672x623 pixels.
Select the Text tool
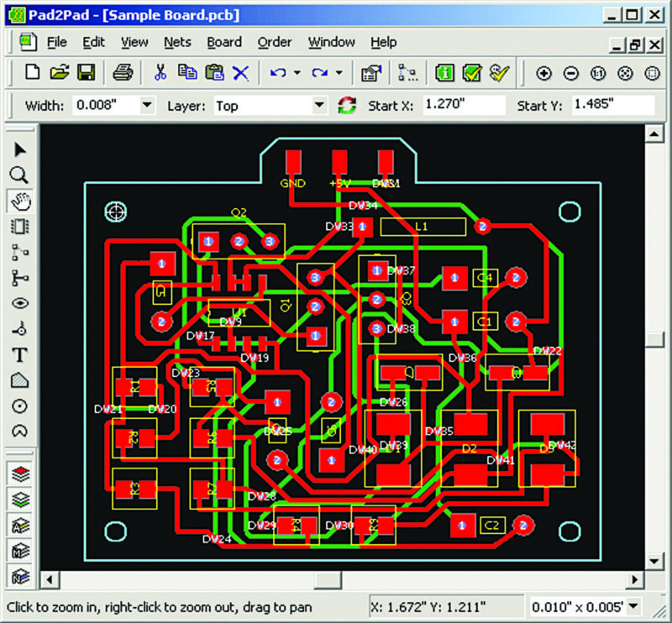[19, 354]
